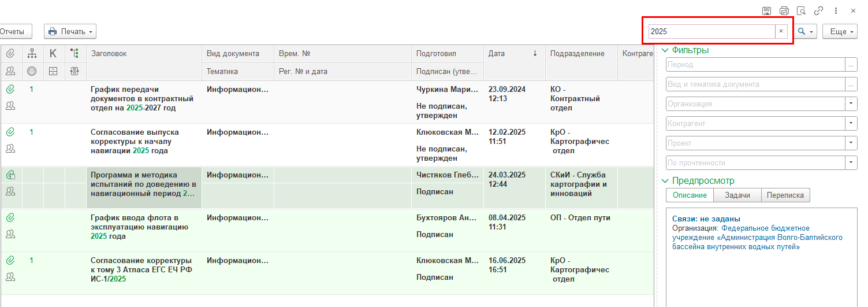
Task: Click the stamp seal column header icon
Action: 32,71
